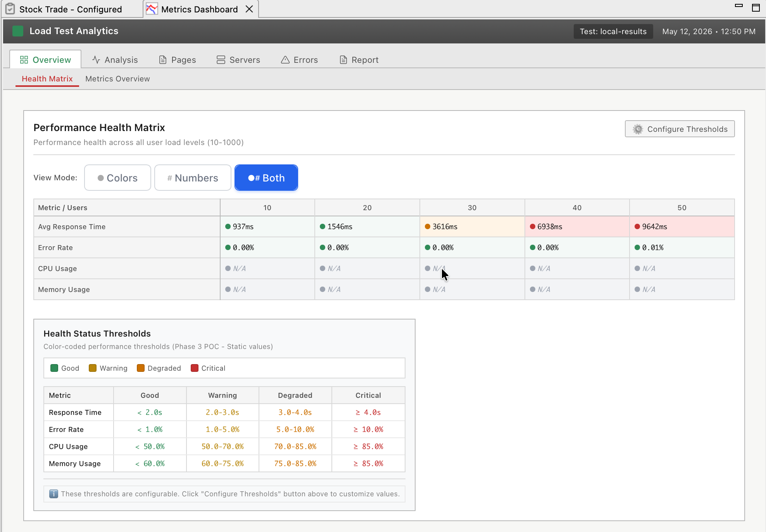The width and height of the screenshot is (766, 532).
Task: Click the '2.0-3.0s' Warning threshold value
Action: [223, 412]
